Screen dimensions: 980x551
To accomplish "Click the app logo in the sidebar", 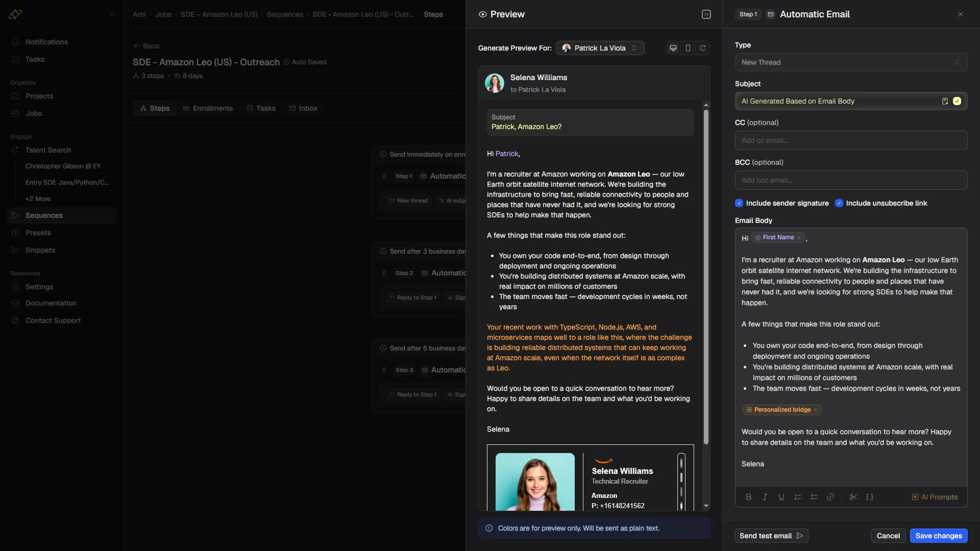I will [15, 14].
